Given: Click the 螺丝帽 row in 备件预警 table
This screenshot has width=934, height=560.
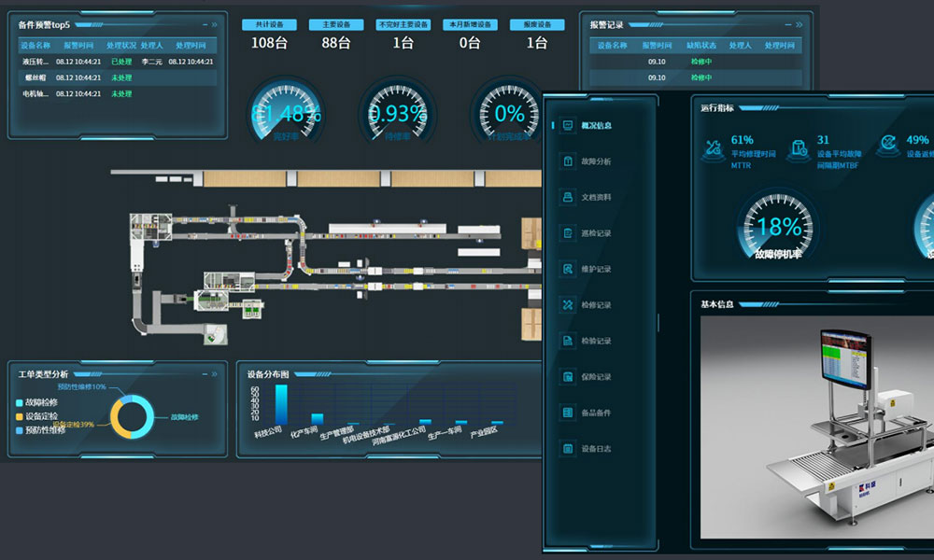Looking at the screenshot, I should (118, 77).
